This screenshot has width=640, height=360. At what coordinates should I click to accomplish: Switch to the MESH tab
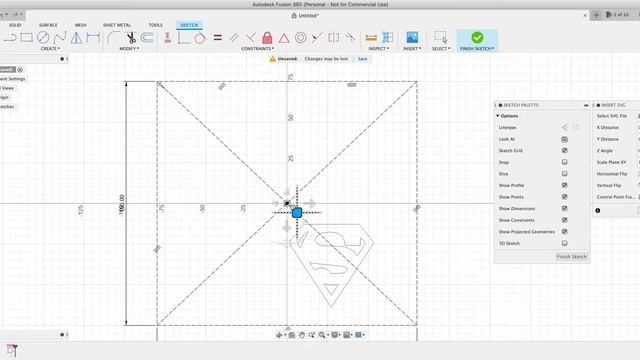click(80, 25)
